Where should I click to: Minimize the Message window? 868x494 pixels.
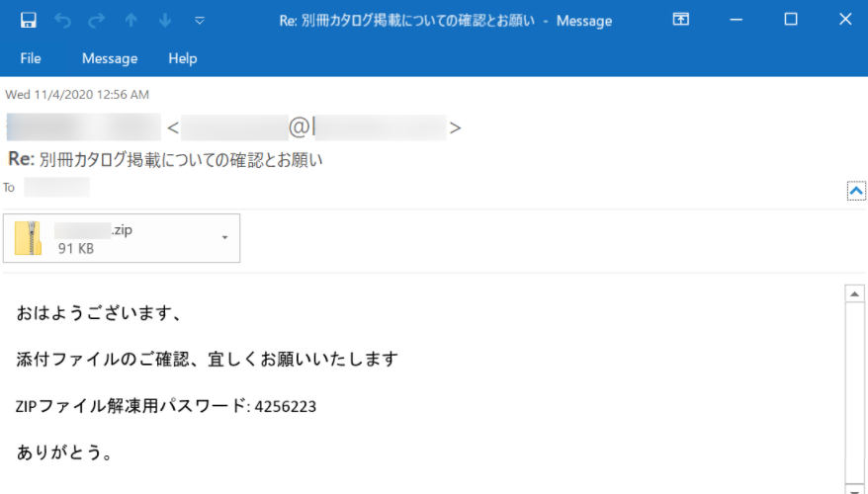point(736,20)
